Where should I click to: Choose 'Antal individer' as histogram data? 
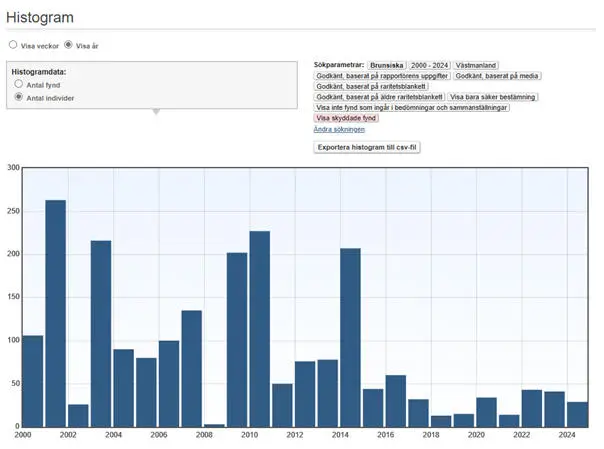(x=19, y=98)
